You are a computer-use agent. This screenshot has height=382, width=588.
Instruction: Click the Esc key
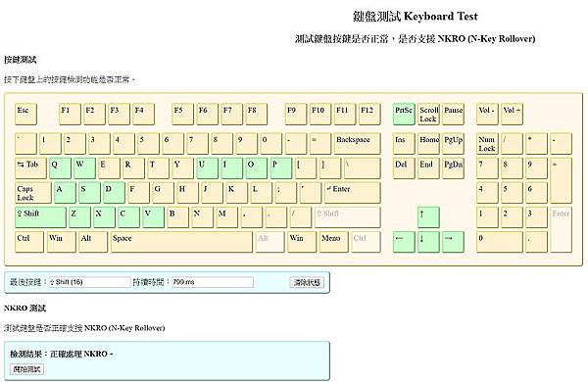(x=25, y=114)
